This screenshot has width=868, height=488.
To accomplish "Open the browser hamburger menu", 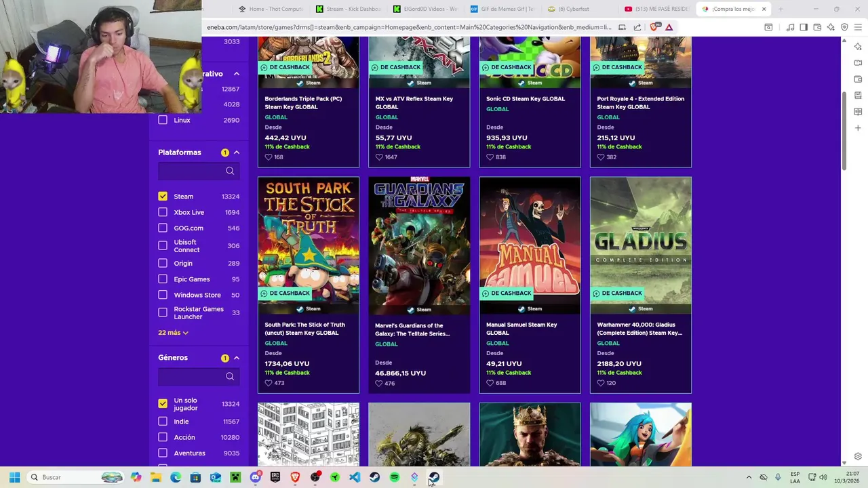I will (858, 27).
